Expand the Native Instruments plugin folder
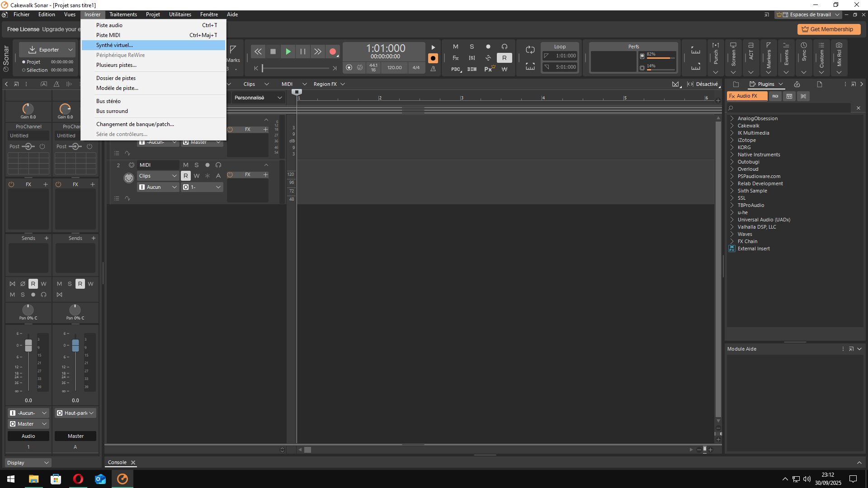This screenshot has height=488, width=868. 732,155
